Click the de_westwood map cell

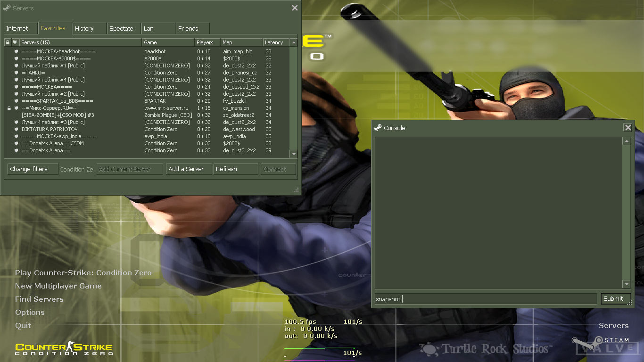239,129
